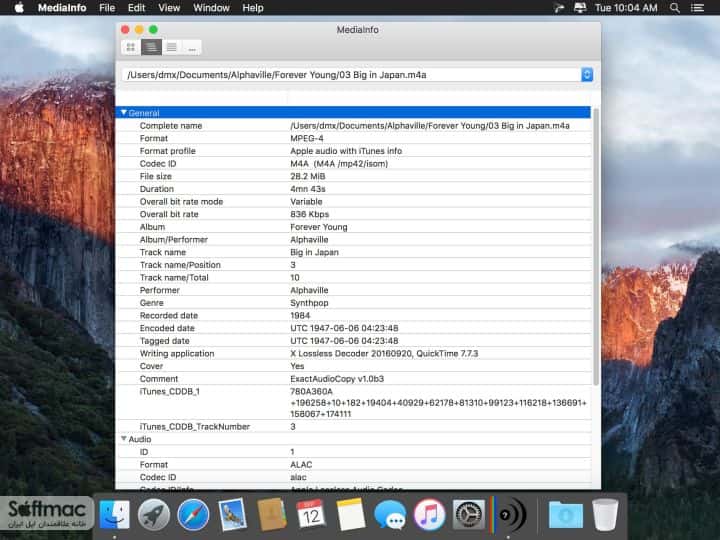This screenshot has width=720, height=540.
Task: Open the View menu
Action: pos(169,8)
